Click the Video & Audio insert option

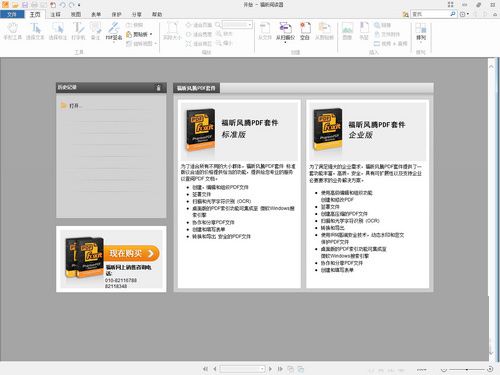391,43
